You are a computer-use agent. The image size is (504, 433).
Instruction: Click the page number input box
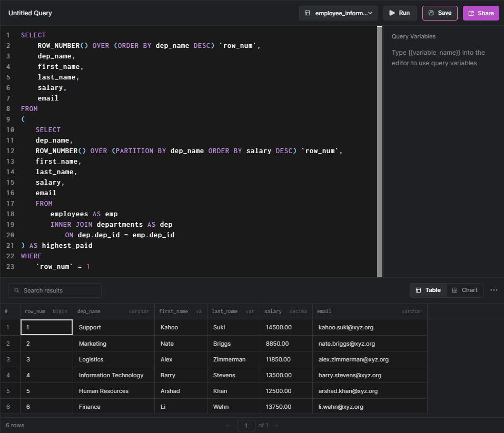(246, 425)
